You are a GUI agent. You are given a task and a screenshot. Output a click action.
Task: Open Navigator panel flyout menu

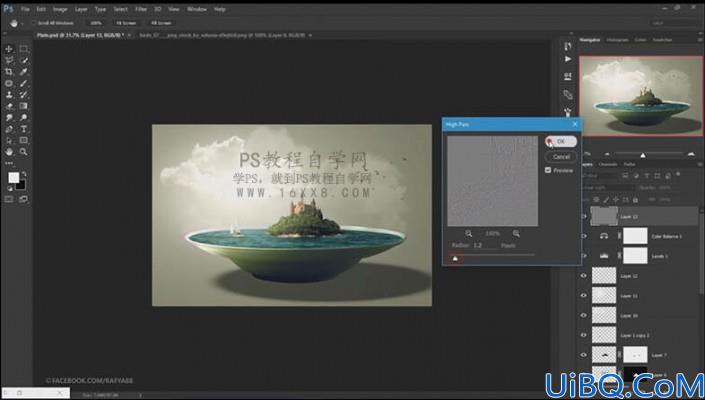pos(699,40)
